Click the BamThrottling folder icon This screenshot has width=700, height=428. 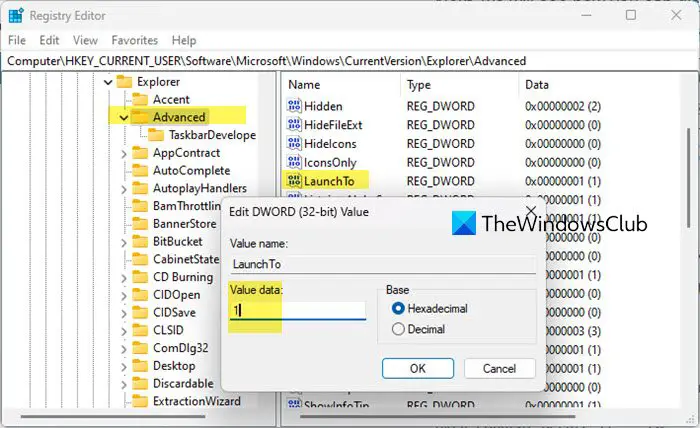140,206
